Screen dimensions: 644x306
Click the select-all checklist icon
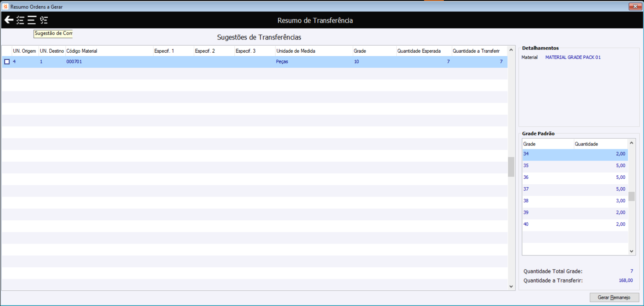click(x=20, y=20)
